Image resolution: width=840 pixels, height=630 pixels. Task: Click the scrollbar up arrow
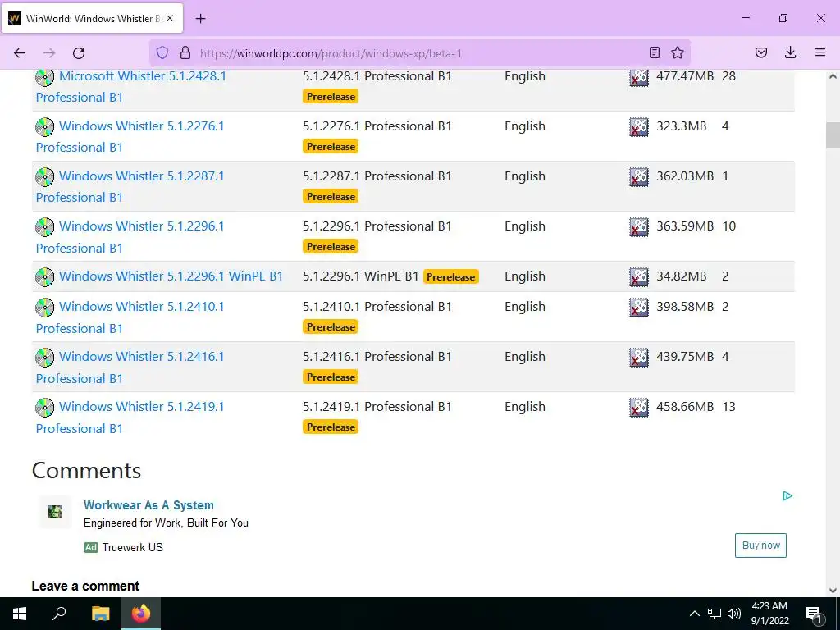[x=833, y=76]
